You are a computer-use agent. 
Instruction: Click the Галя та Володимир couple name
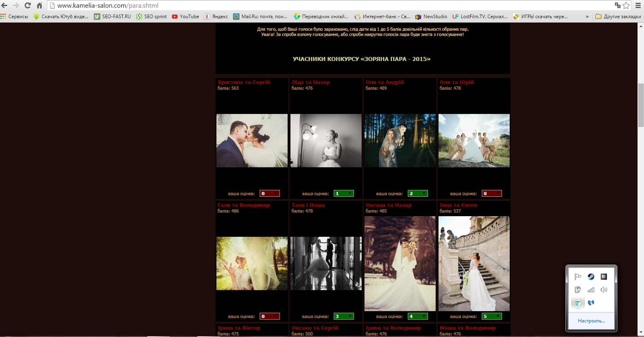(x=244, y=205)
